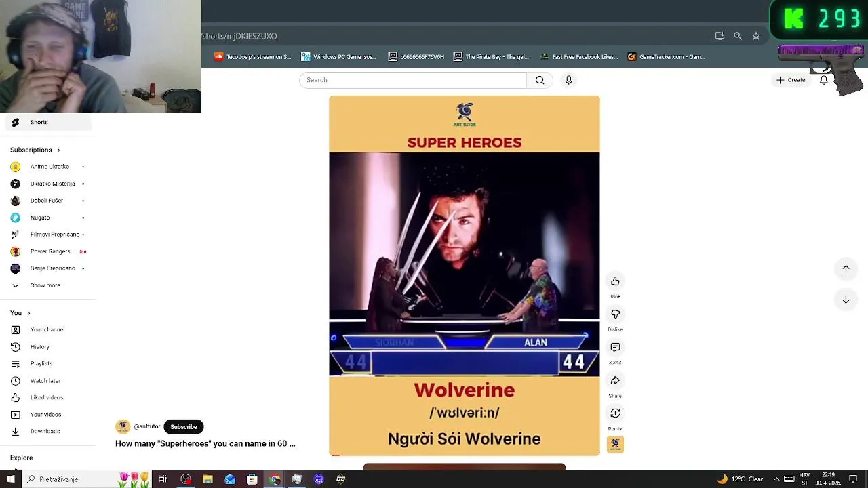Expand the Subscriptions section header
Viewport: 868px width, 488px height.
pos(35,150)
